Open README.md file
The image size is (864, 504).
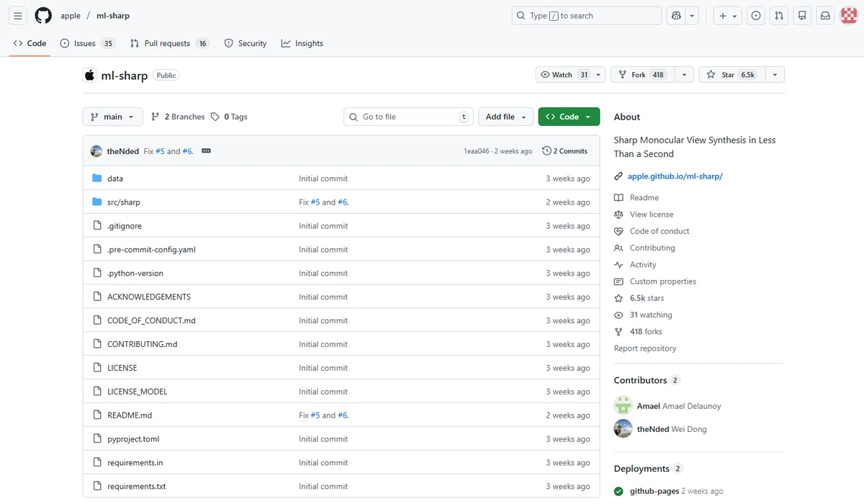click(x=130, y=415)
